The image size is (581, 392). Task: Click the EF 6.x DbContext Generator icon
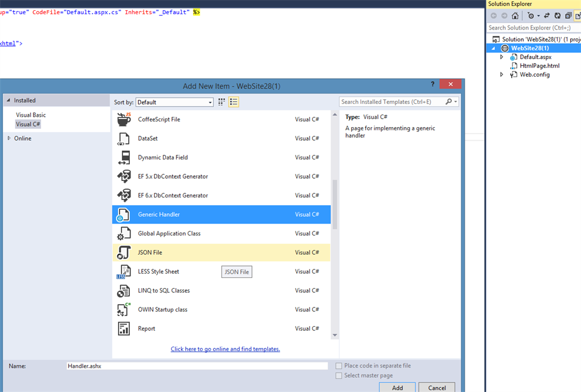124,195
